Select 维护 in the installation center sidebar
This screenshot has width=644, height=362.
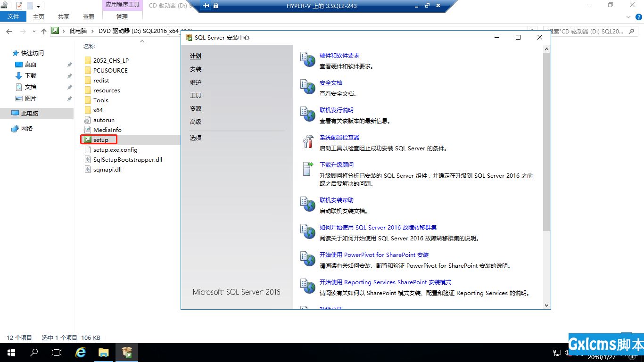[196, 82]
